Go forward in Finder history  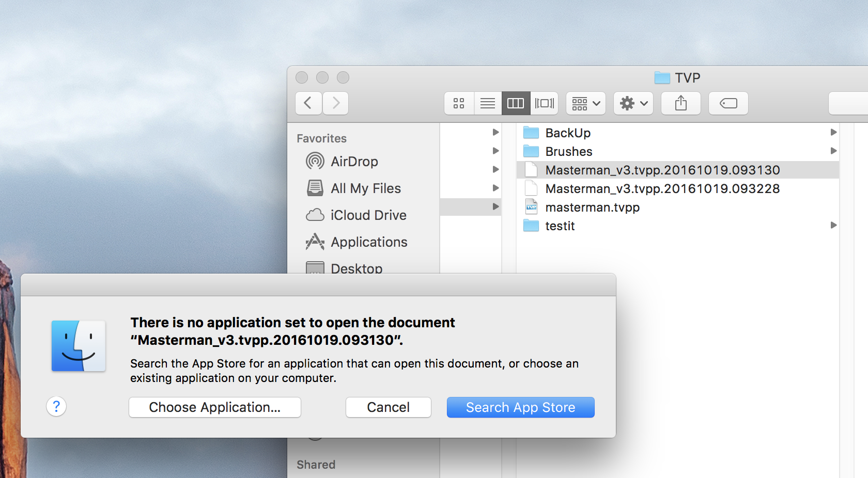336,103
